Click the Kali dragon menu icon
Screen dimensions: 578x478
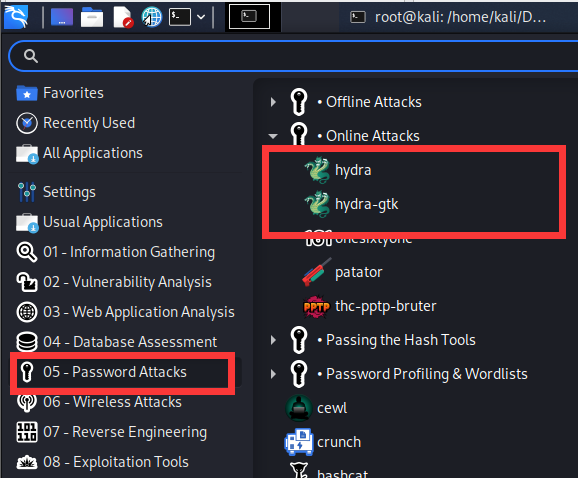15,17
